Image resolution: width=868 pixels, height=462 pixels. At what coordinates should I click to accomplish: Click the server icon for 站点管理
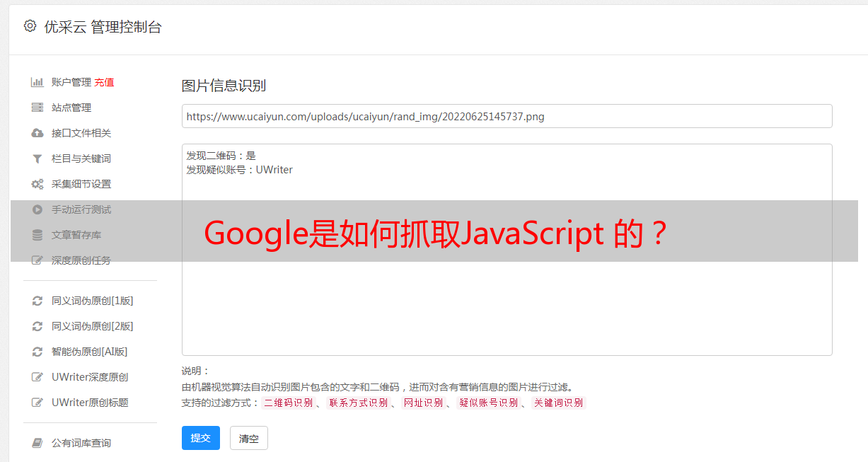coord(37,108)
